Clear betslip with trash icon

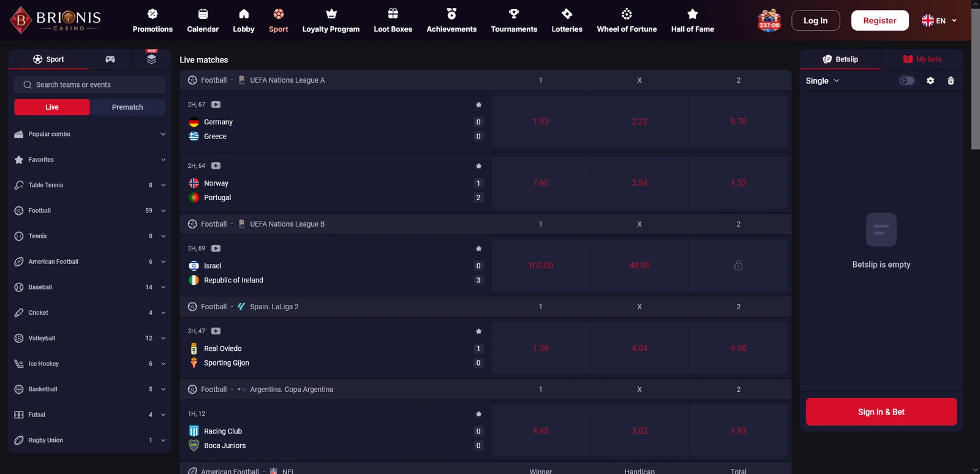coord(951,81)
